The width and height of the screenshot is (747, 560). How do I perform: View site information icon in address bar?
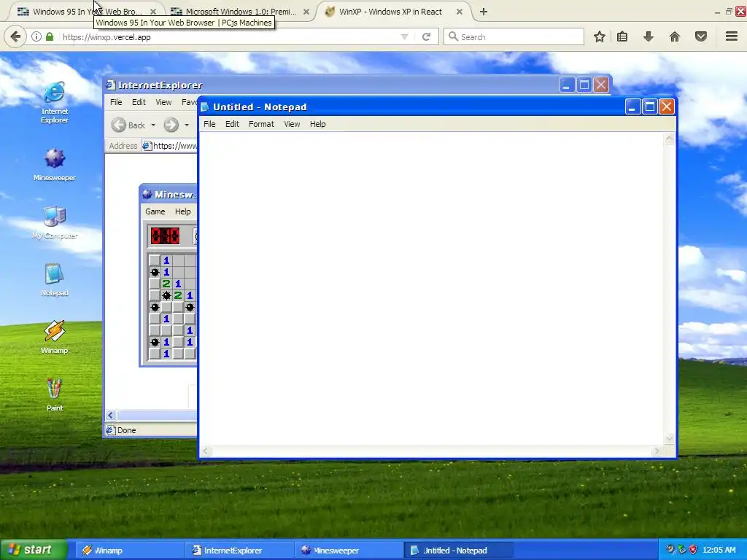pyautogui.click(x=36, y=36)
